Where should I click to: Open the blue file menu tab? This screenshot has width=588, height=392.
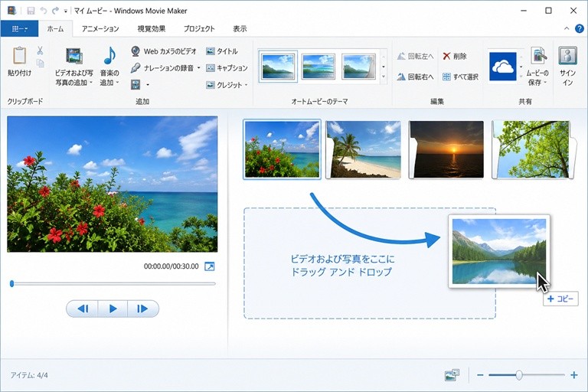click(19, 29)
